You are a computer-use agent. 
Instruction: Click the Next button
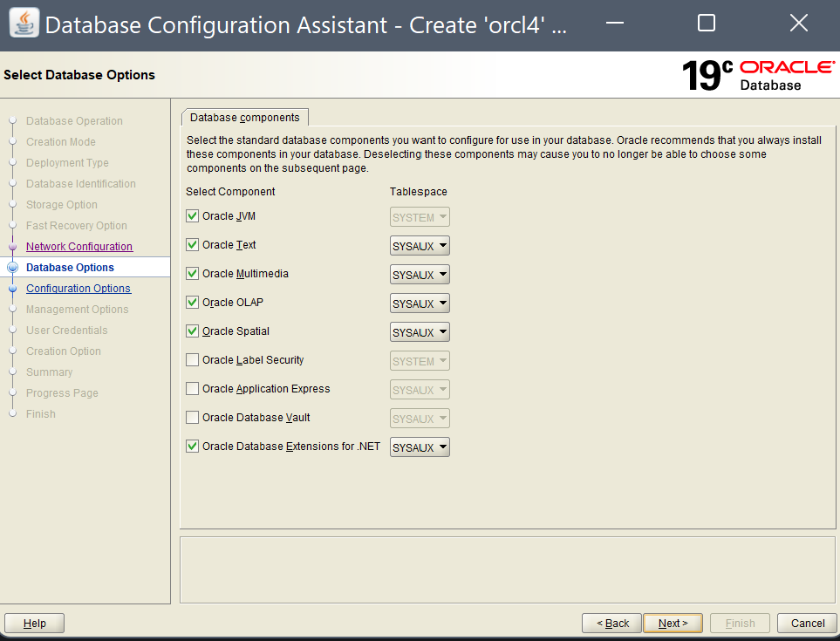coord(673,623)
